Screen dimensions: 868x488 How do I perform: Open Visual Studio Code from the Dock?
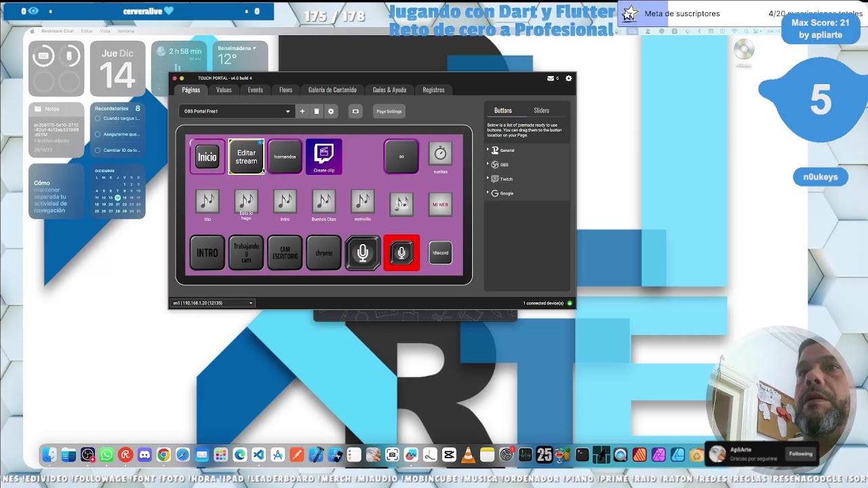point(258,455)
